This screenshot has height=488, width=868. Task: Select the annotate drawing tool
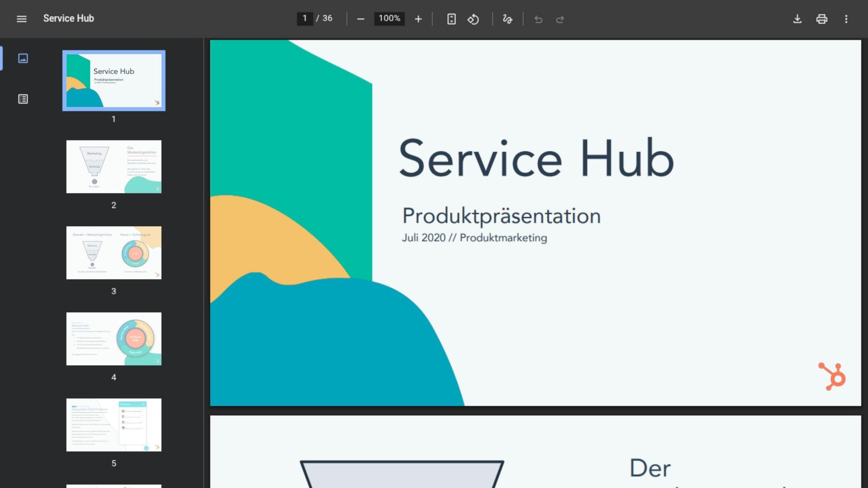coord(507,19)
